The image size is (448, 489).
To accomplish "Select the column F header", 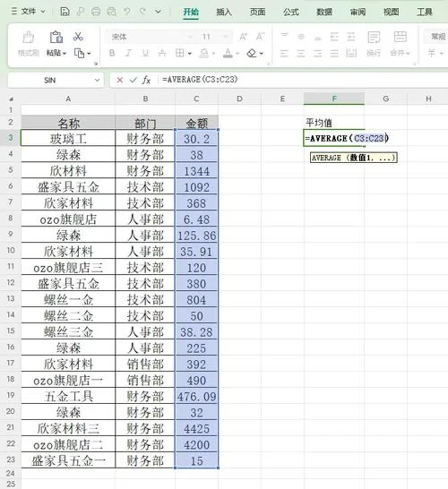I will point(334,99).
